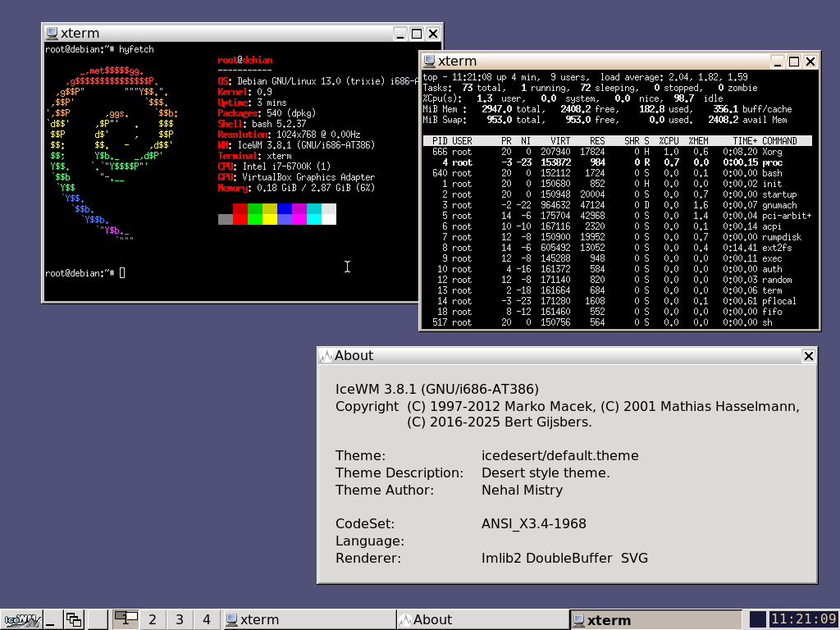This screenshot has height=630, width=840.
Task: Click the root@debian heading in hyfetch
Action: pos(244,60)
